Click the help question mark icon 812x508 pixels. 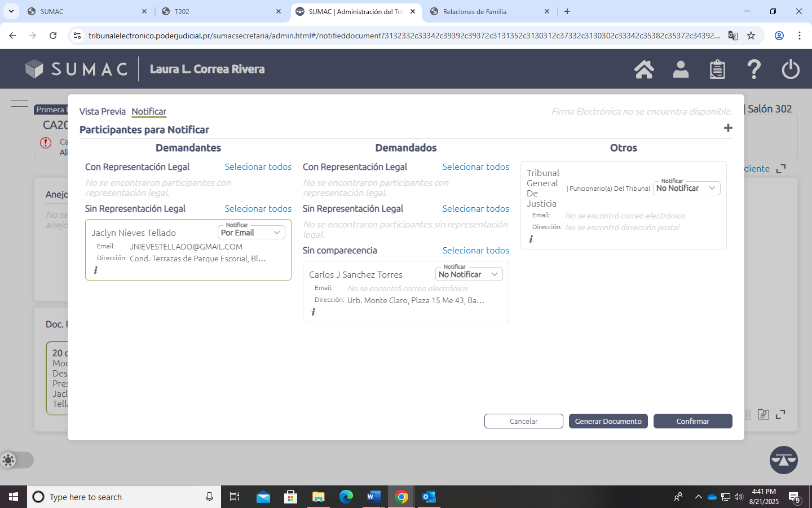point(754,69)
